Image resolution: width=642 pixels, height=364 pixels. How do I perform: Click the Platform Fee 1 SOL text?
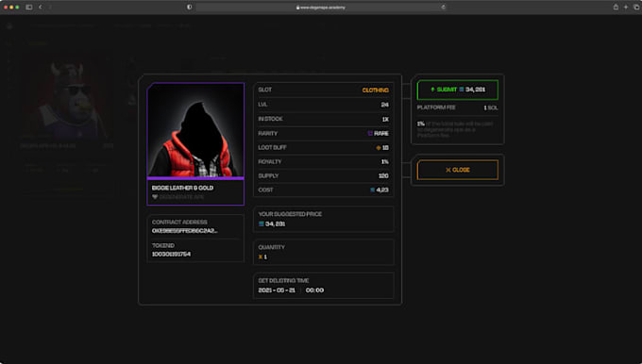(457, 108)
